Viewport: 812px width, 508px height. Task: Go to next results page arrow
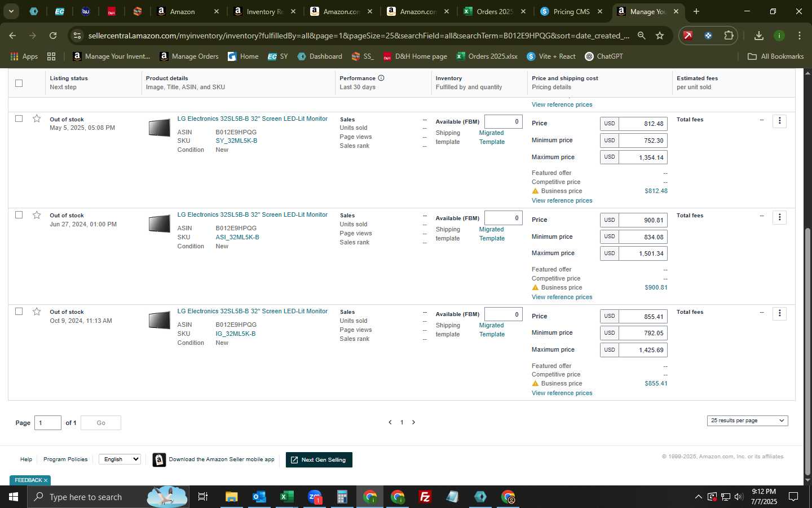(x=413, y=422)
